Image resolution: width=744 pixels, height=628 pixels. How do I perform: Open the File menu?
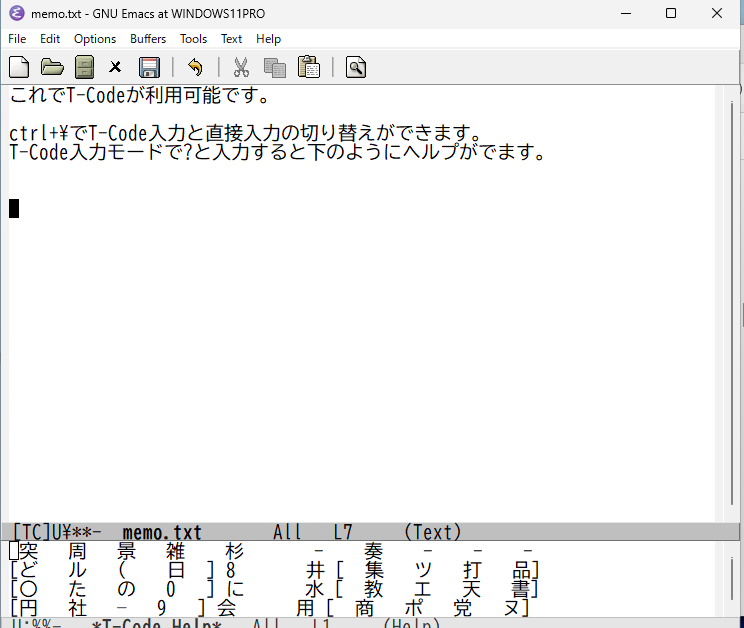[x=17, y=39]
